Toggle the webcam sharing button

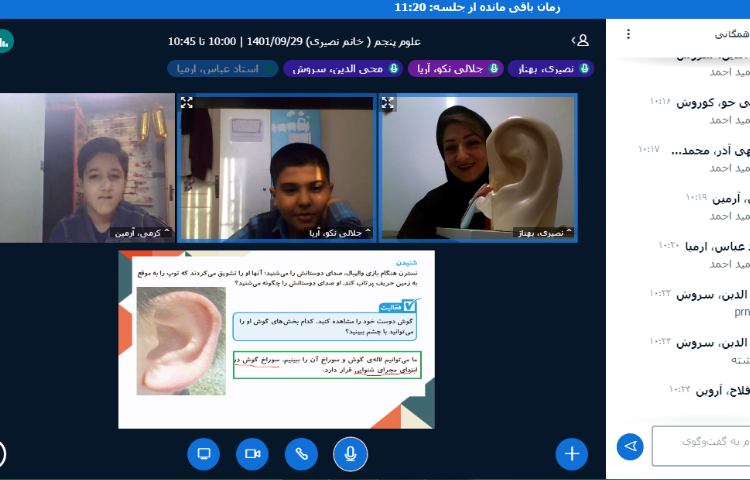pos(252,454)
